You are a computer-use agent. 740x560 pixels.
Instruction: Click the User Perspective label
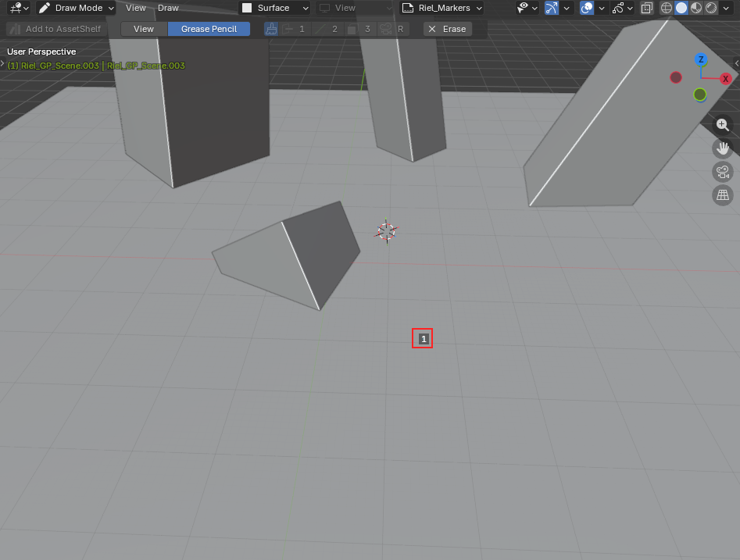[41, 52]
